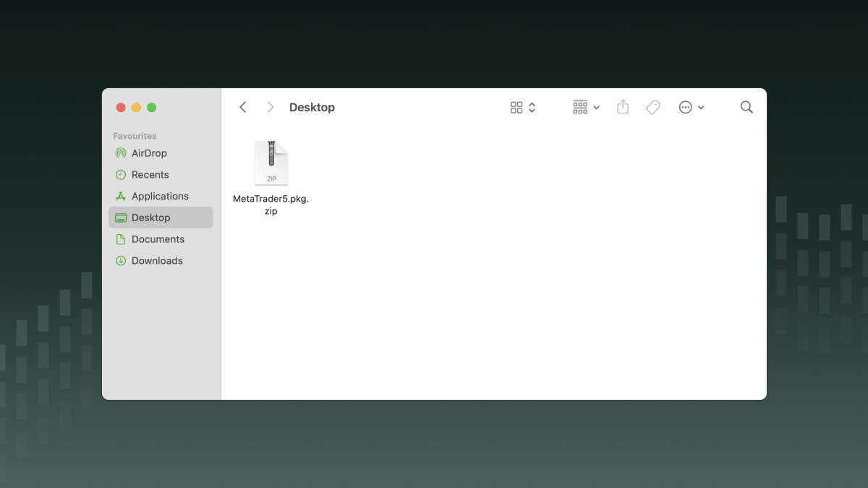Click the yellow minimize traffic light
This screenshot has height=488, width=868.
(136, 107)
